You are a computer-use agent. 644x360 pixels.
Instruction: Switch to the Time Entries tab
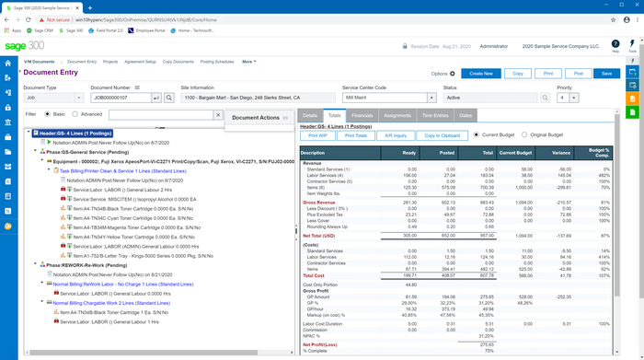coord(435,115)
